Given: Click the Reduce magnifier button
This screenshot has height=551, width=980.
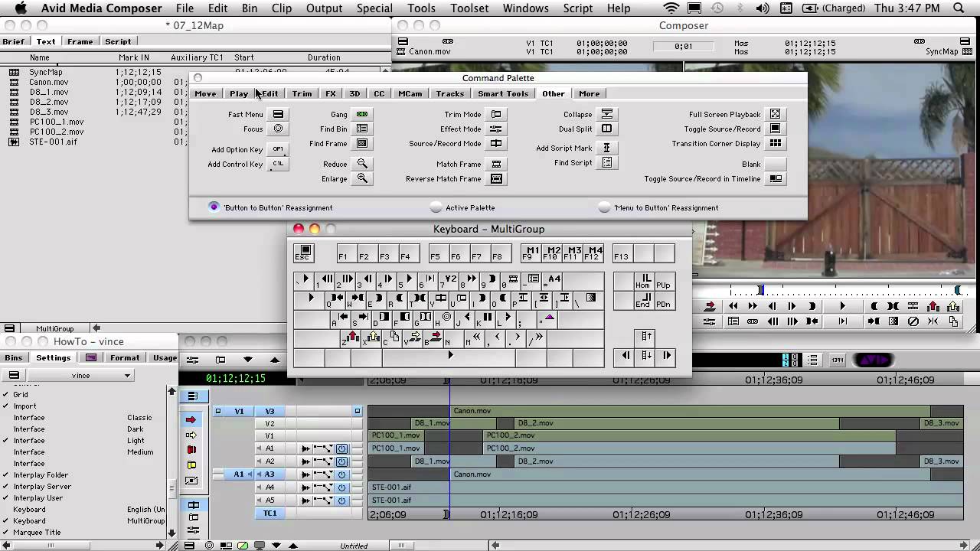Looking at the screenshot, I should point(362,164).
